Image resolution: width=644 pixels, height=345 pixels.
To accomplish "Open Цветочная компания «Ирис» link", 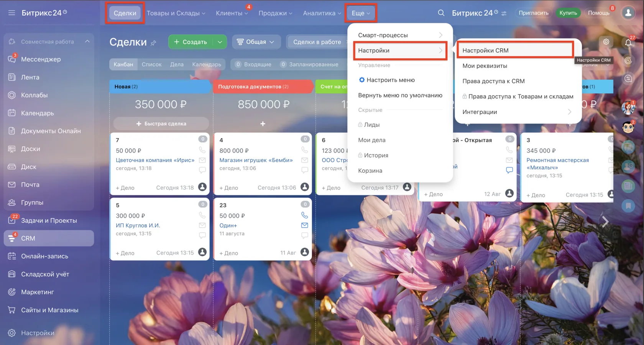I will click(x=155, y=160).
